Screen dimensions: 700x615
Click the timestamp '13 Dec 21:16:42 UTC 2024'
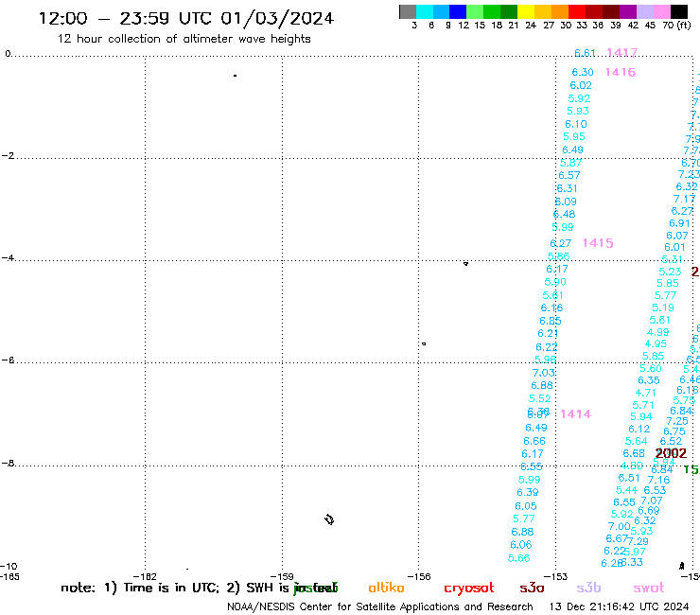pyautogui.click(x=620, y=607)
